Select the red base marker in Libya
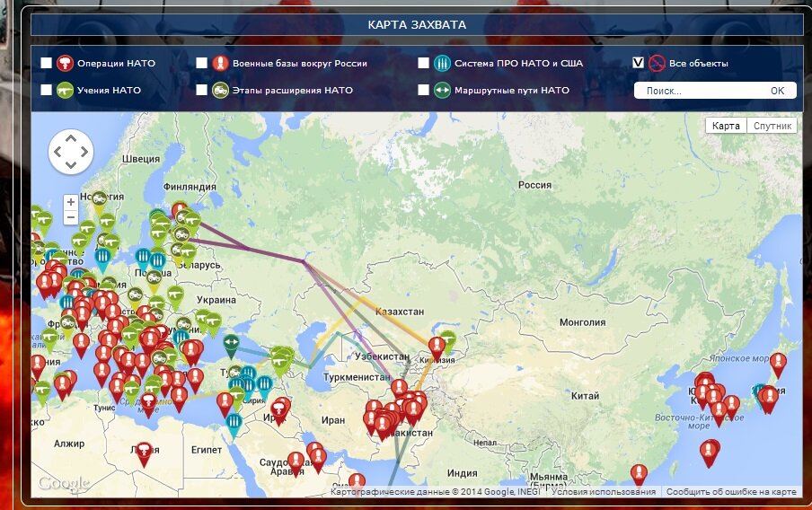The image size is (812, 510). (144, 453)
